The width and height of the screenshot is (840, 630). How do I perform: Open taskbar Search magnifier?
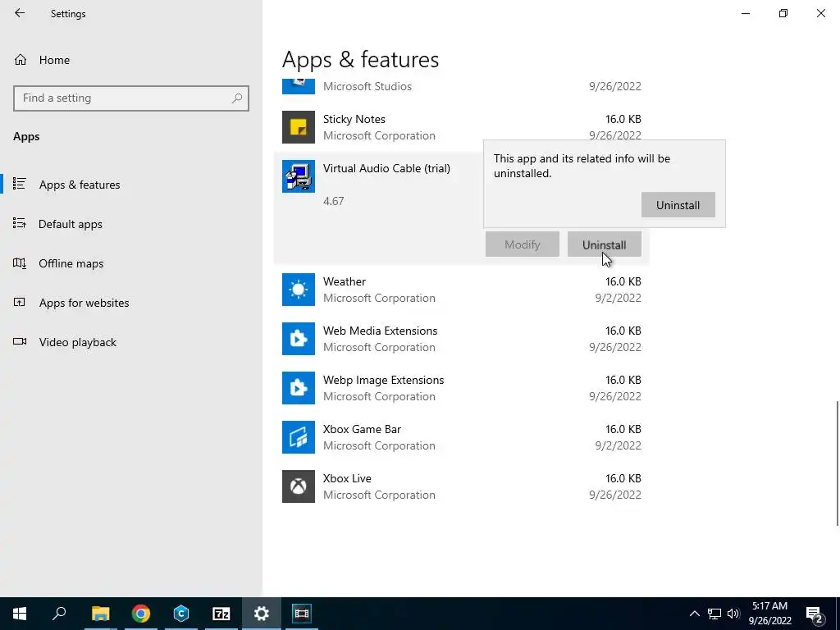pyautogui.click(x=59, y=614)
